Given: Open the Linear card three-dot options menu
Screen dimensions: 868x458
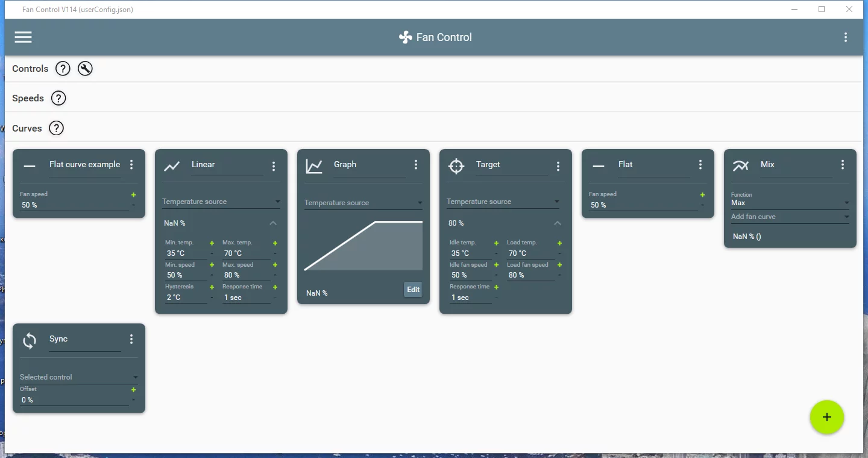Looking at the screenshot, I should pyautogui.click(x=274, y=166).
